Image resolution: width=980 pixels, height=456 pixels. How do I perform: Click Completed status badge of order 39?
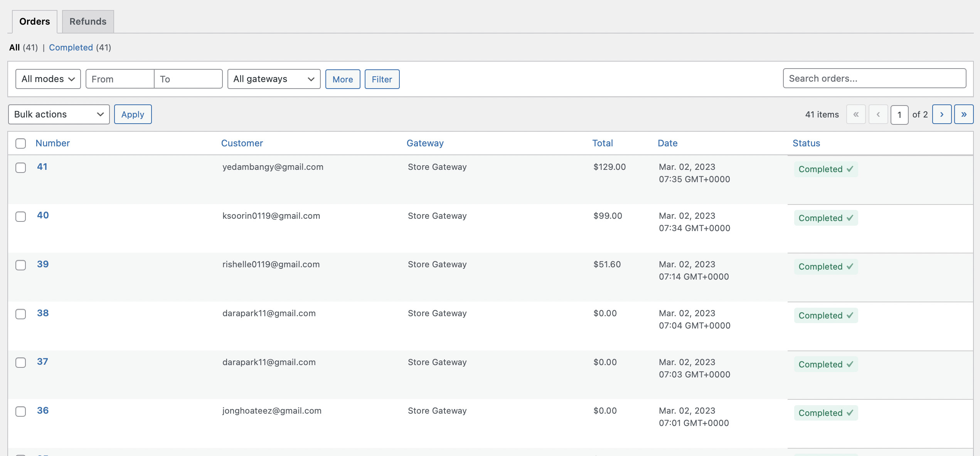pyautogui.click(x=825, y=267)
